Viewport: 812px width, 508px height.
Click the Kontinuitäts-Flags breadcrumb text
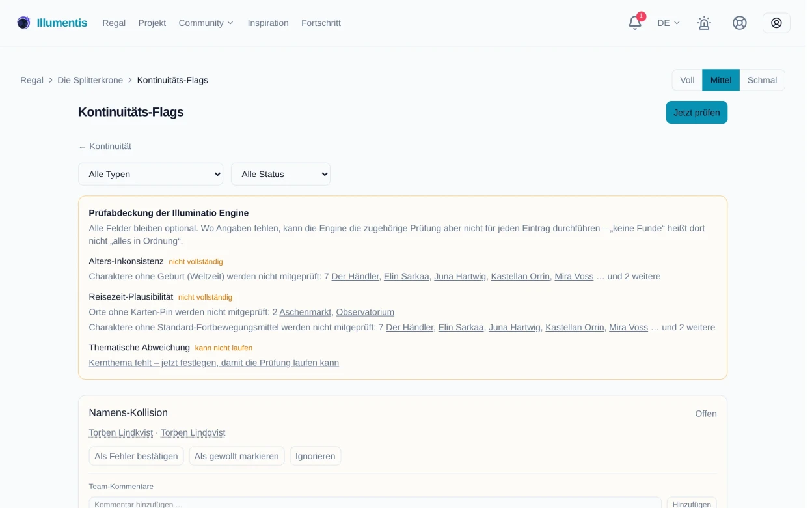click(x=172, y=80)
